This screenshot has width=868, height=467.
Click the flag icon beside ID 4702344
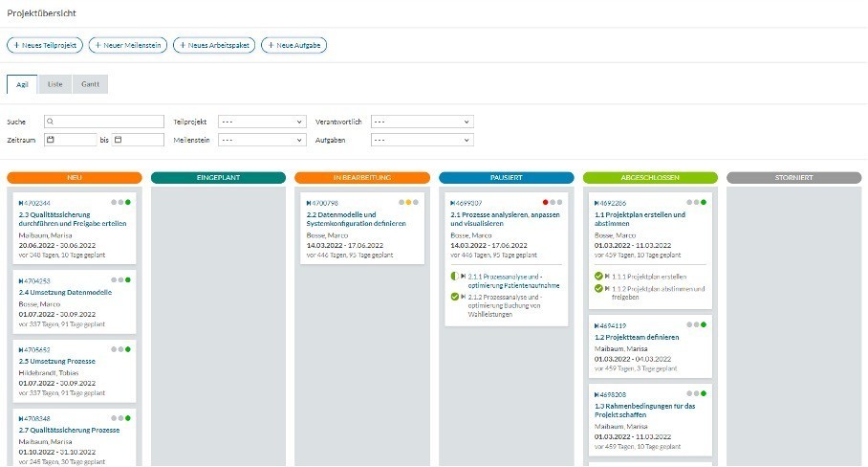point(21,203)
